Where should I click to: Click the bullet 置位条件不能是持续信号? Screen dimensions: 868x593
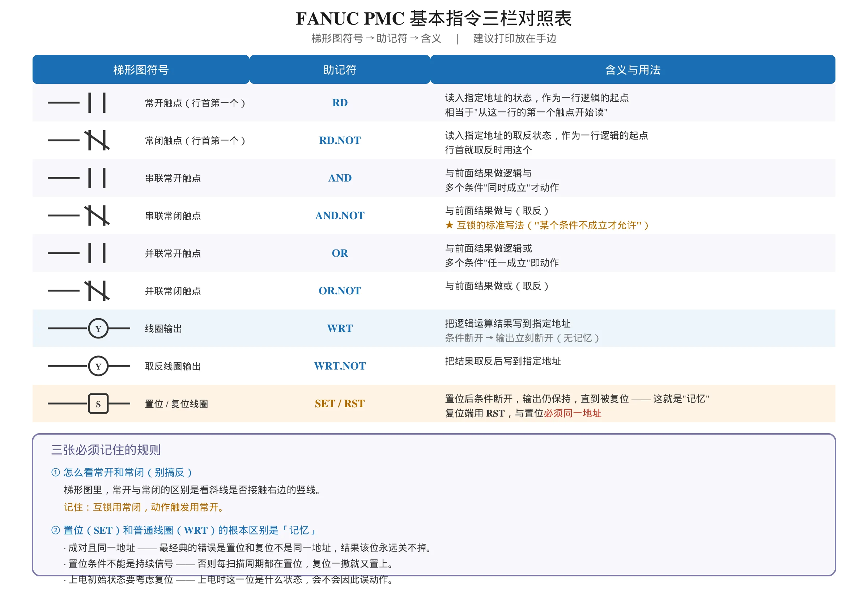pyautogui.click(x=229, y=563)
